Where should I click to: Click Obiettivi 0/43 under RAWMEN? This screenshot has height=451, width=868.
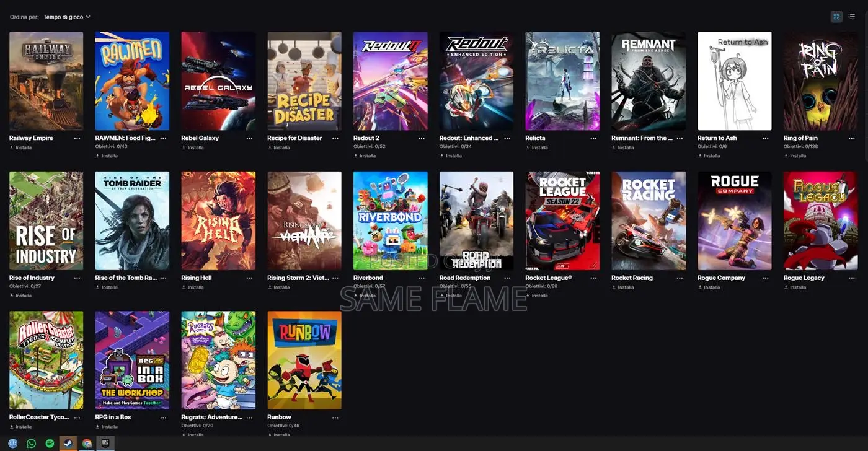coord(111,147)
